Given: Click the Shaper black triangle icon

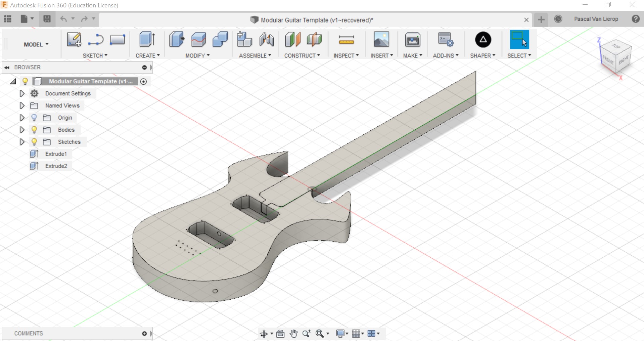Looking at the screenshot, I should (x=483, y=40).
